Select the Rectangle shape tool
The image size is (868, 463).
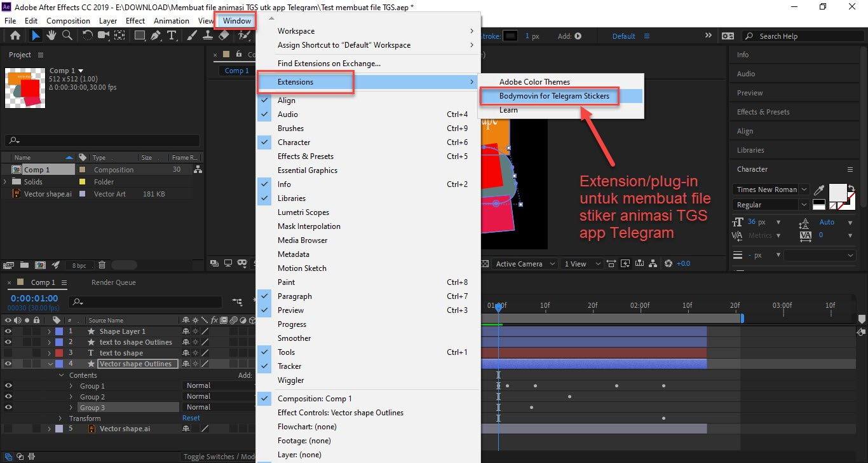point(139,36)
